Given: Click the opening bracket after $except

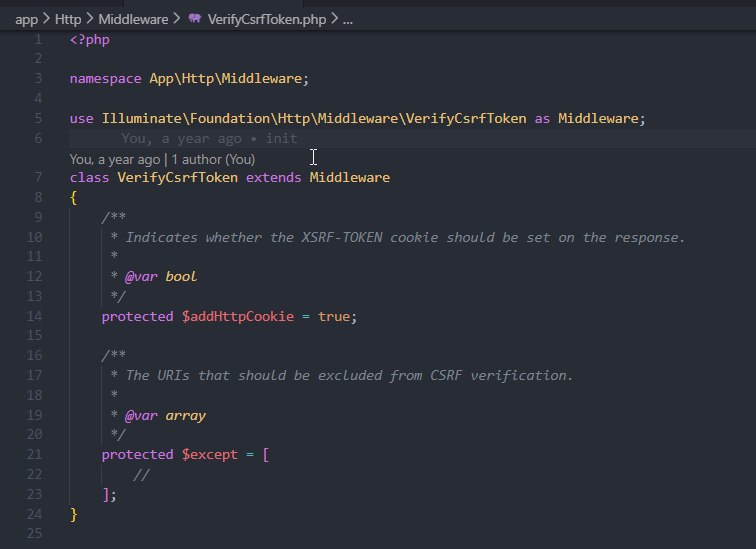Looking at the screenshot, I should pos(266,455).
